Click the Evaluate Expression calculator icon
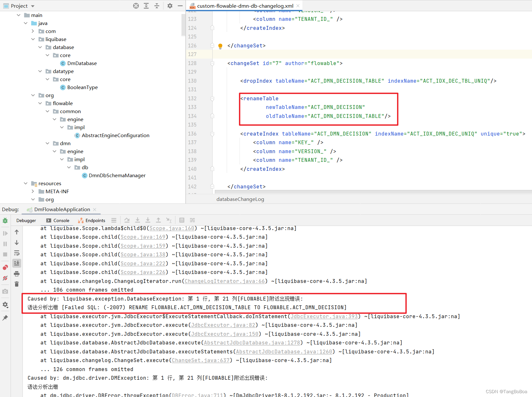Image resolution: width=532 pixels, height=397 pixels. pyautogui.click(x=182, y=220)
